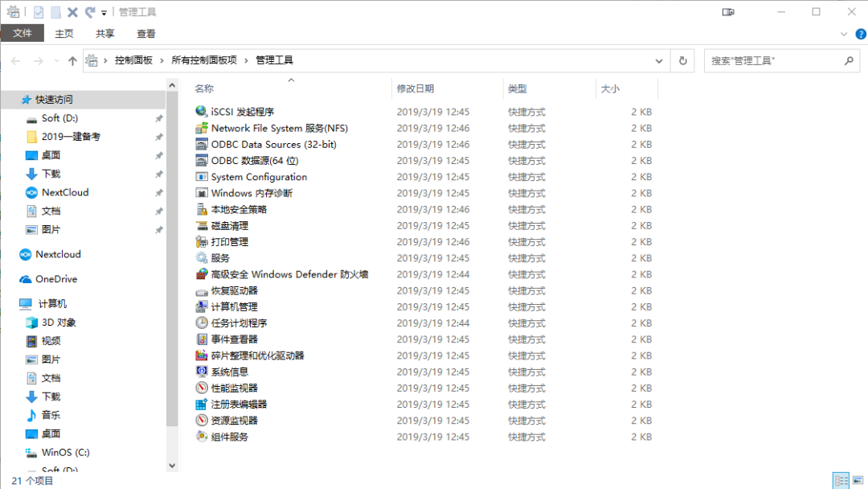Select the 注册表编辑器 icon
The width and height of the screenshot is (868, 489).
(x=202, y=405)
